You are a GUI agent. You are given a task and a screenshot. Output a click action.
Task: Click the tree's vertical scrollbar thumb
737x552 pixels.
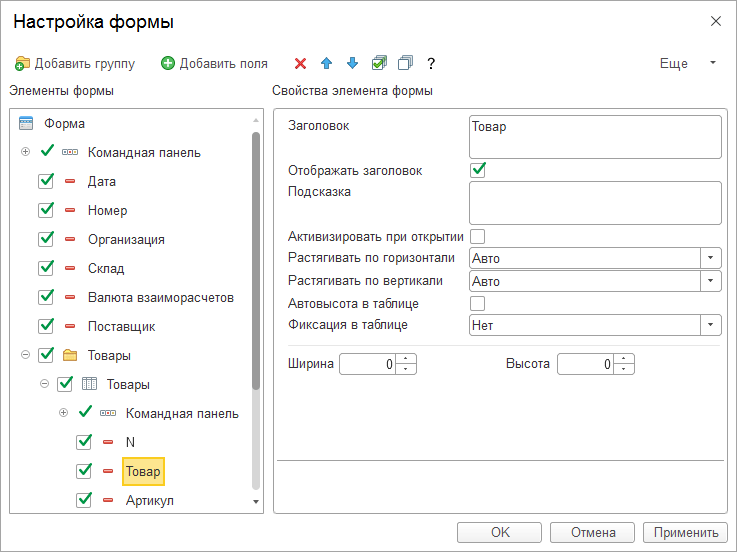click(256, 261)
